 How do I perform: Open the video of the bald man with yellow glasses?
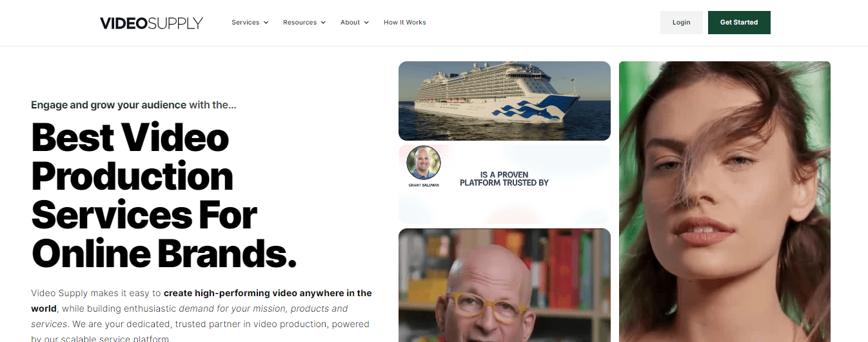[504, 285]
